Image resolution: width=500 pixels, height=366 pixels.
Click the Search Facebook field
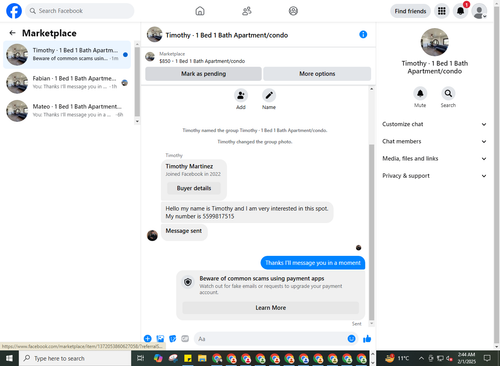coord(80,11)
